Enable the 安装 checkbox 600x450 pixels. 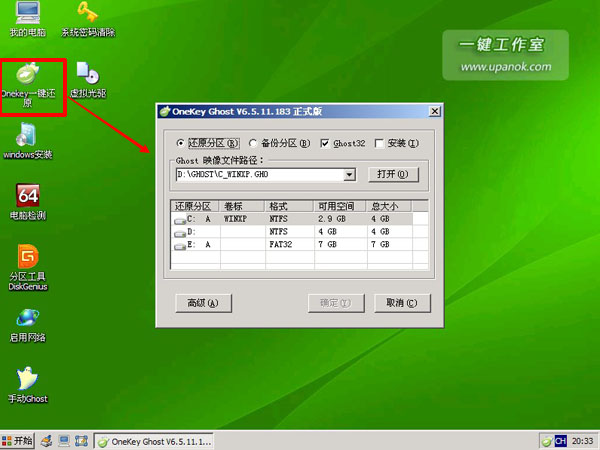[x=379, y=142]
